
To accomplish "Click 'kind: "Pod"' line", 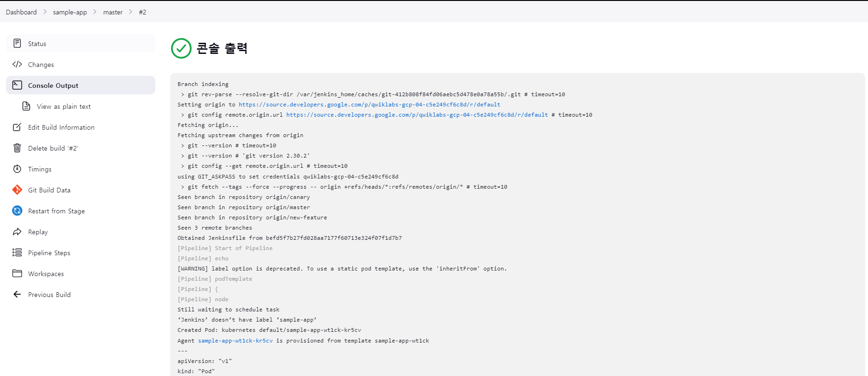I will point(196,371).
